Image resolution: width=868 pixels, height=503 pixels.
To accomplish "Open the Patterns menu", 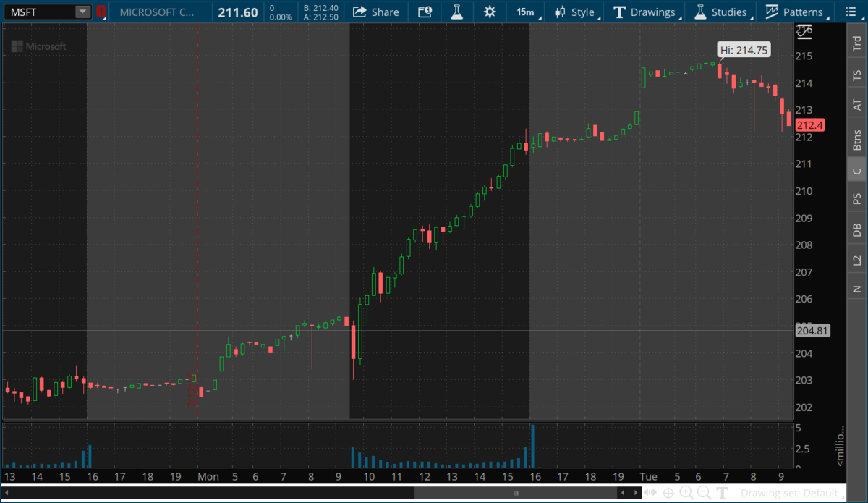I will (x=795, y=12).
